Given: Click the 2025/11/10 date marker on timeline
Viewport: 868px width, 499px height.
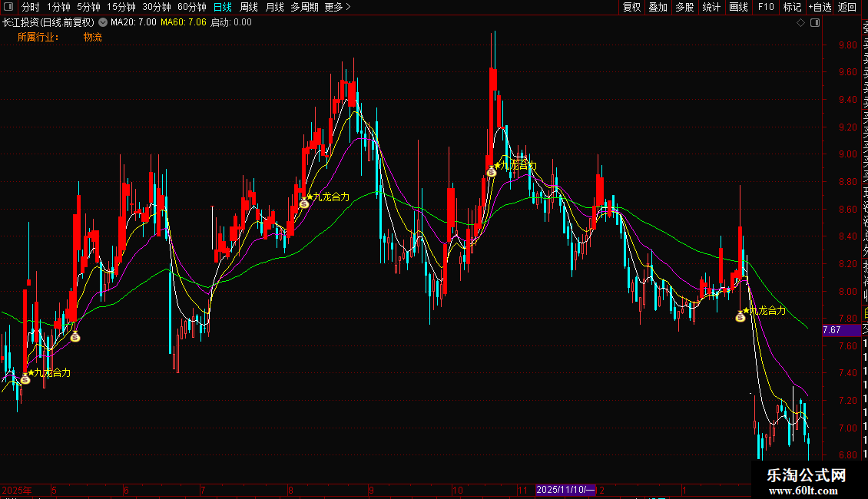Looking at the screenshot, I should pyautogui.click(x=565, y=490).
